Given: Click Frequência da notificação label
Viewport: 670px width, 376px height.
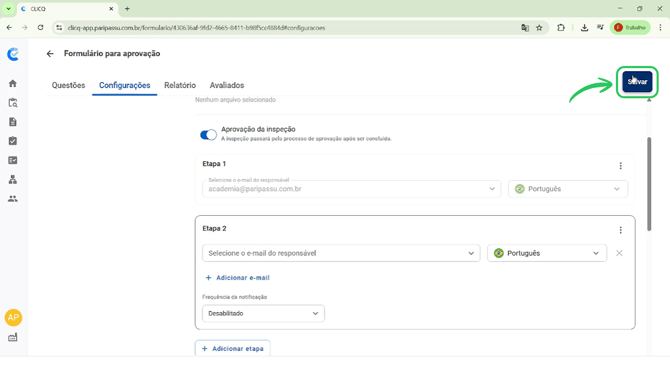Looking at the screenshot, I should 235,297.
